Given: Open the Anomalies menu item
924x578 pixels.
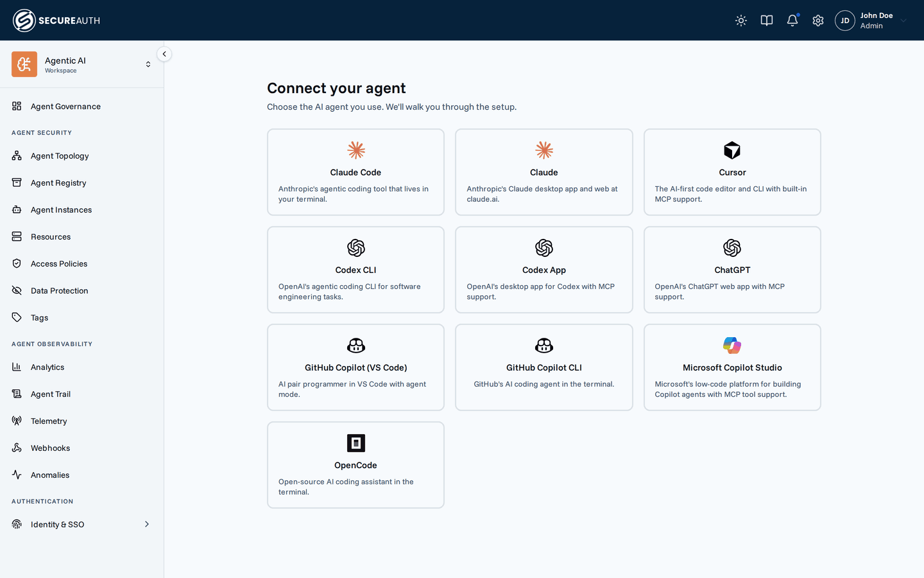Looking at the screenshot, I should pos(81,475).
